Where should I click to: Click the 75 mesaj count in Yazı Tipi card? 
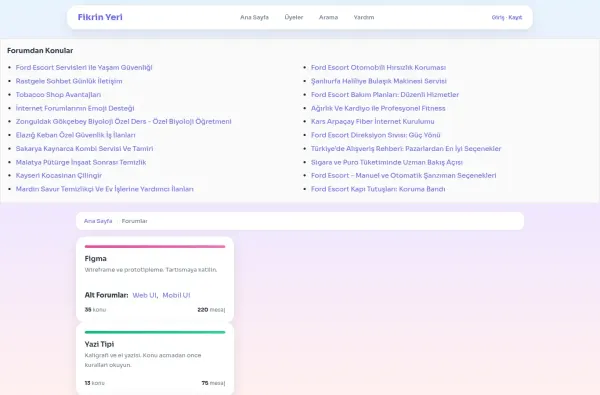(214, 383)
